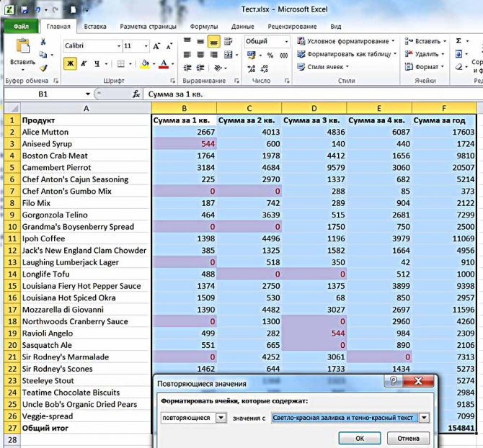
Task: Click the Borders icon
Action: coord(121,63)
